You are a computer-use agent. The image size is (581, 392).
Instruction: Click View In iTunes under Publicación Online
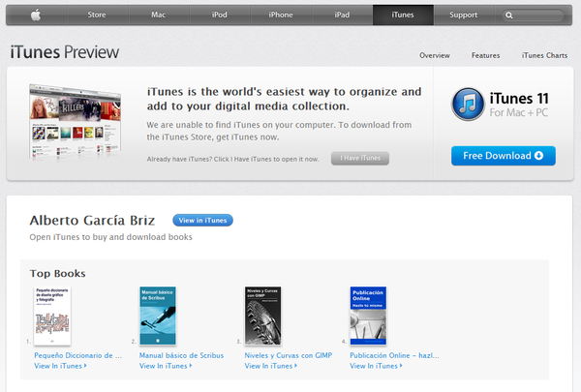[376, 366]
